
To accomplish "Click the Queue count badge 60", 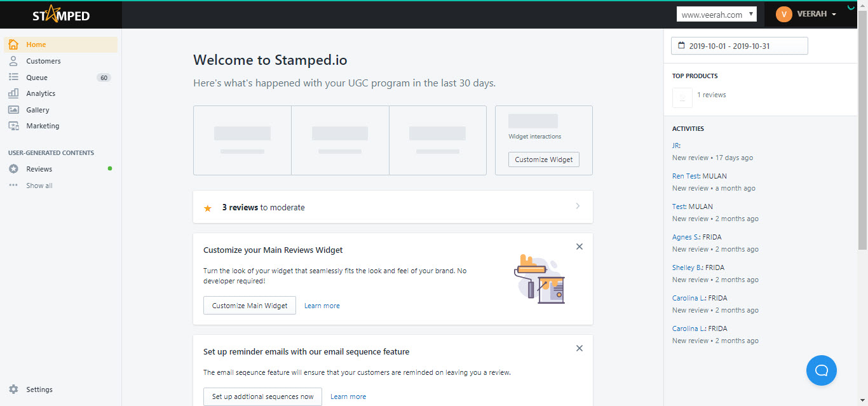I will [x=104, y=78].
